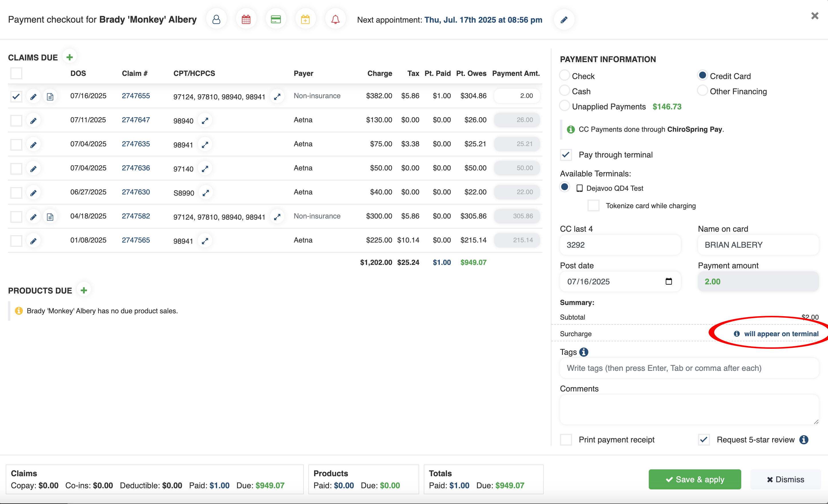Select the Cash payment option
Screen dimensions: 828x504
pyautogui.click(x=565, y=91)
